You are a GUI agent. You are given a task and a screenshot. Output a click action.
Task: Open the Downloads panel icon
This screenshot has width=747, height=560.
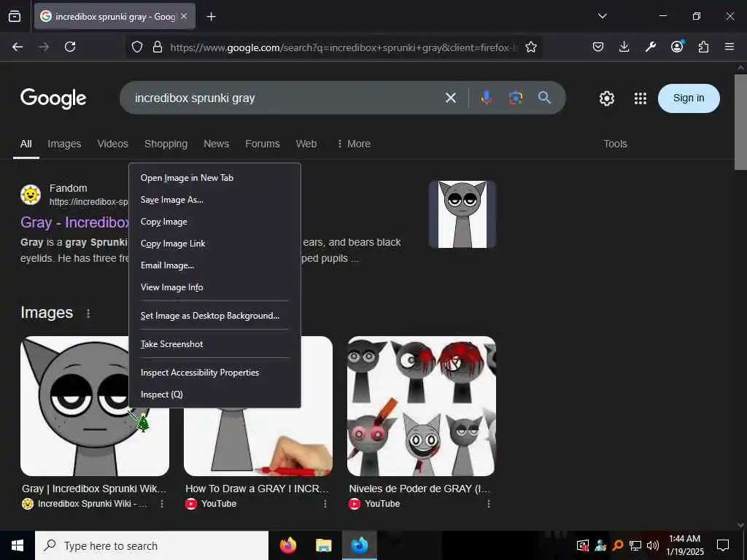624,47
